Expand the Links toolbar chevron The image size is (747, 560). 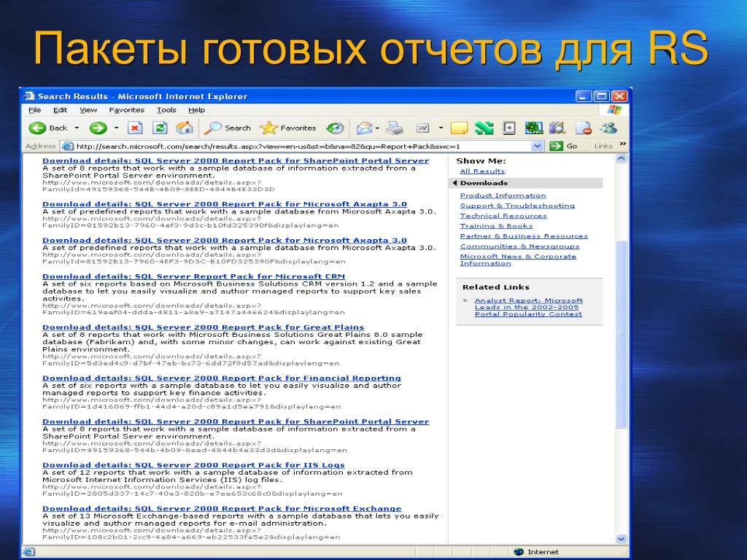[623, 144]
